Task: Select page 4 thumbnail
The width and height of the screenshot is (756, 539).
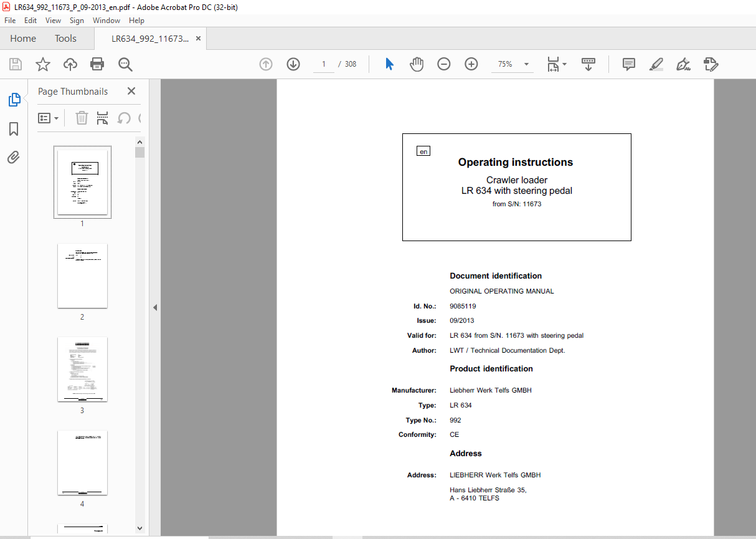Action: click(x=82, y=462)
